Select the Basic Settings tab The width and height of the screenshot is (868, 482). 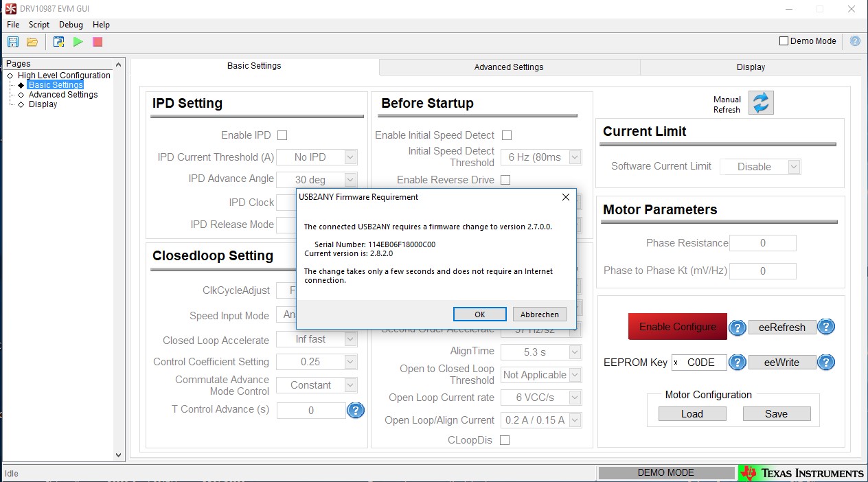tap(254, 66)
